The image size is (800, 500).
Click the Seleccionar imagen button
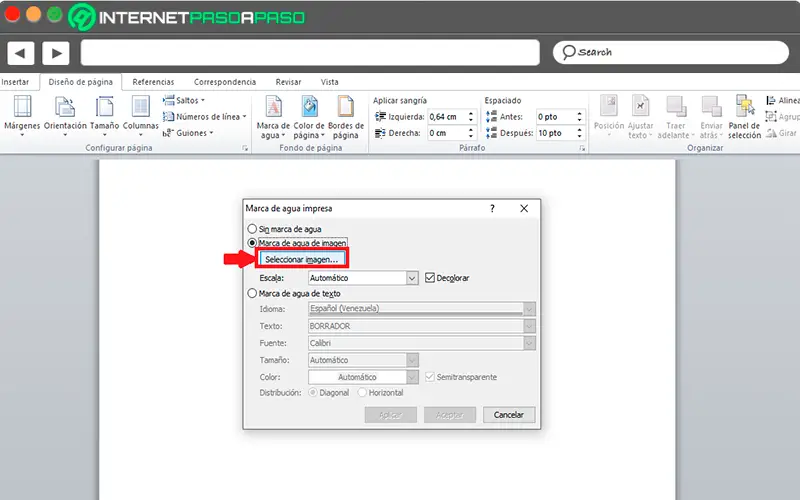[302, 259]
